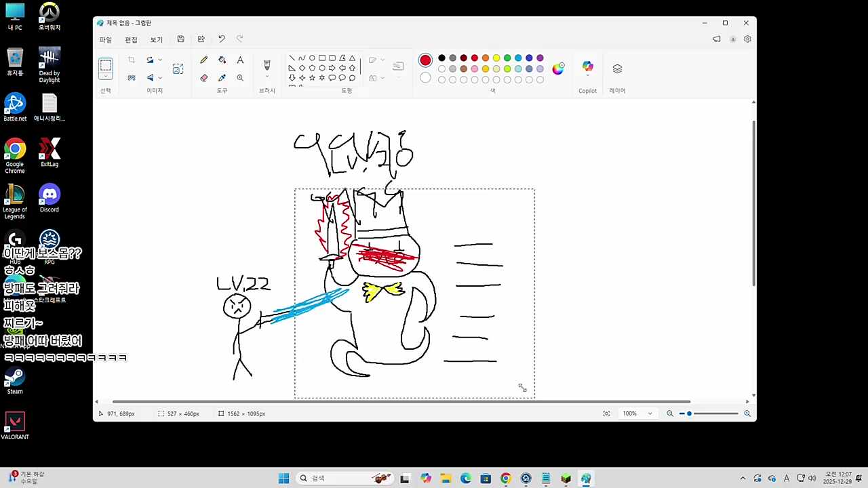This screenshot has height=488, width=868.
Task: Expand the selection options chevron
Action: pos(106,77)
